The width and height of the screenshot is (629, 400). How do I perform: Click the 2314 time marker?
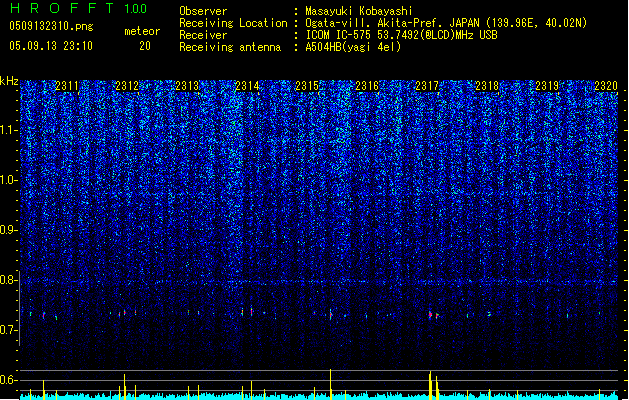[x=247, y=86]
